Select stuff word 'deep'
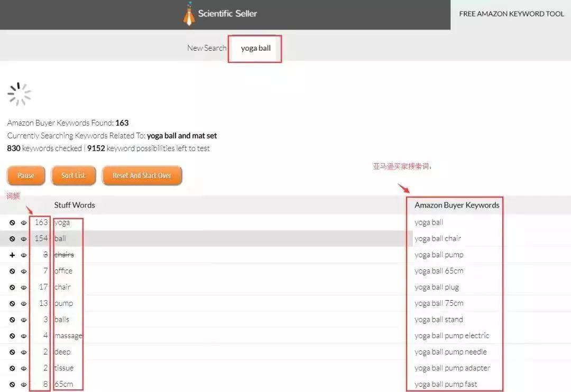 [62, 352]
